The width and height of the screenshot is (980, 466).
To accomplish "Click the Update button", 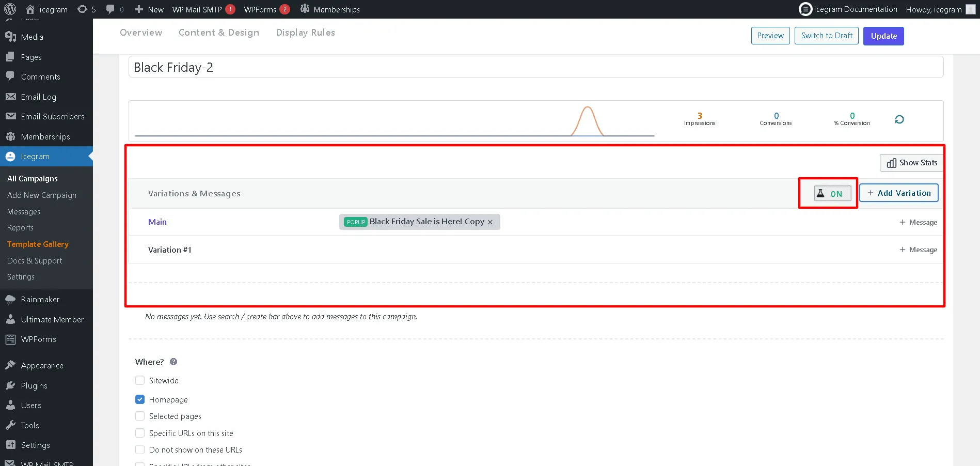I will tap(883, 36).
